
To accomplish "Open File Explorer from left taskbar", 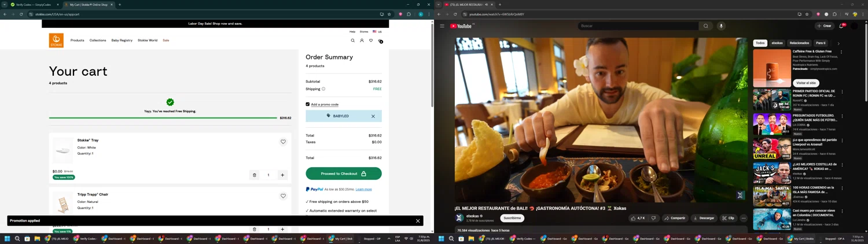I will (x=37, y=238).
